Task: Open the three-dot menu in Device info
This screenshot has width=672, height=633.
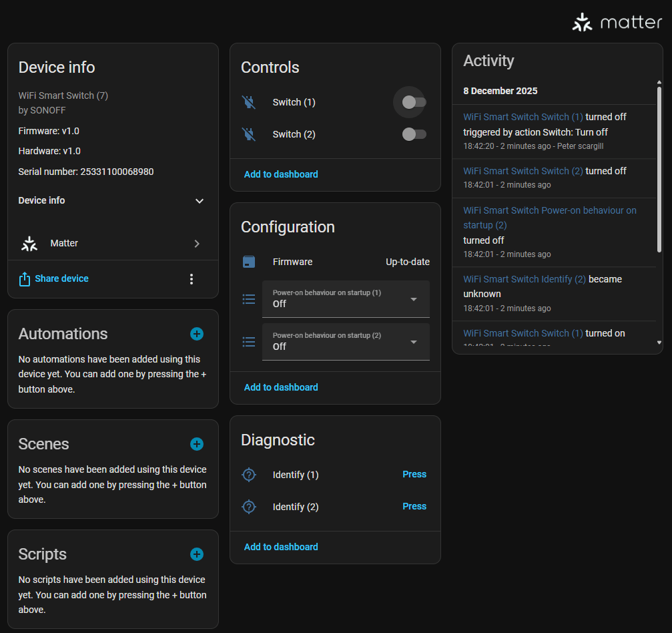Action: click(192, 279)
